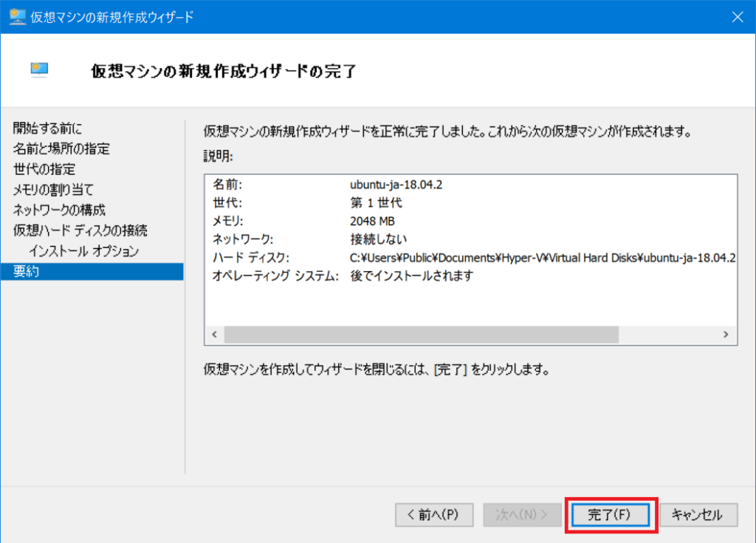Select the 名前と場所の指定 step
The image size is (756, 543).
coord(61,148)
